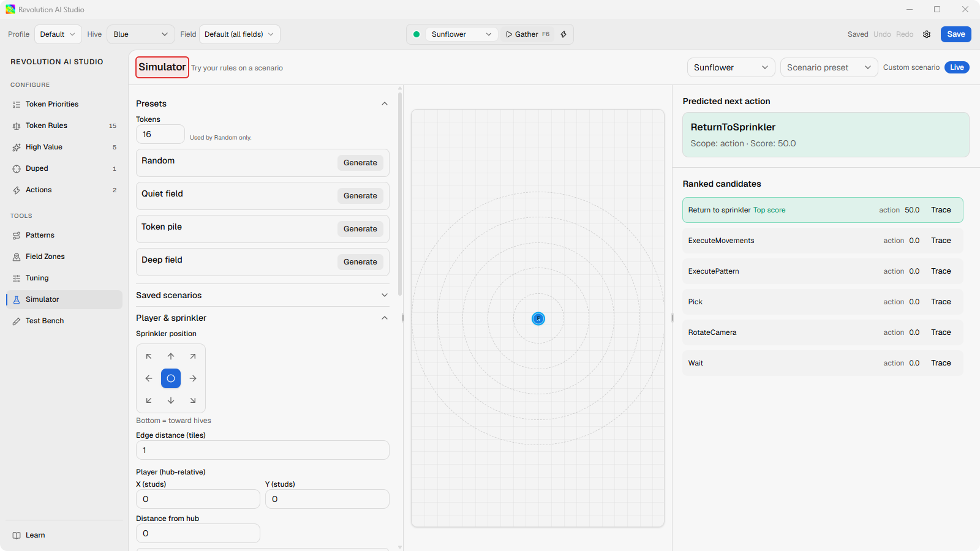
Task: Open the Scenario preset dropdown
Action: (x=829, y=67)
